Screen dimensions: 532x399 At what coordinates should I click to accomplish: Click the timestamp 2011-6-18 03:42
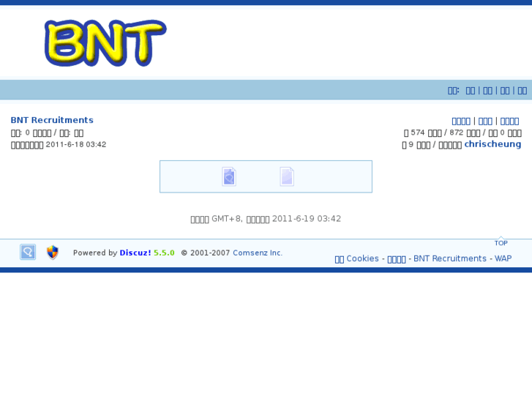[x=76, y=145]
